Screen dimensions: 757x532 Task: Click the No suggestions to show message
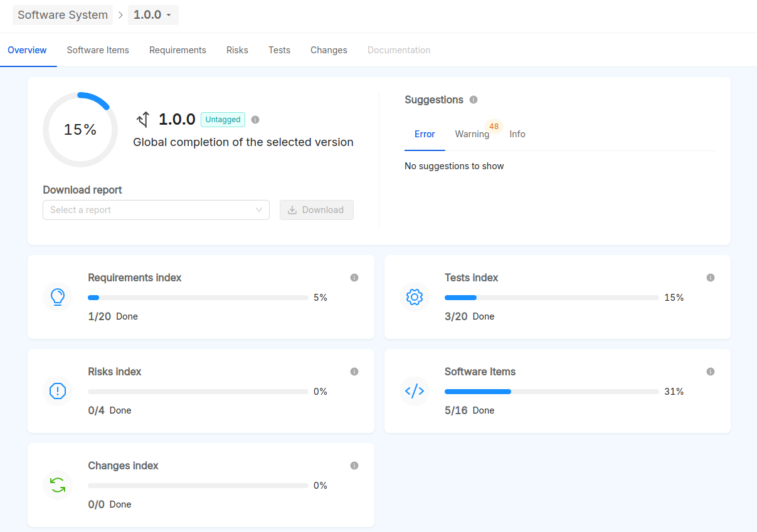pos(454,166)
